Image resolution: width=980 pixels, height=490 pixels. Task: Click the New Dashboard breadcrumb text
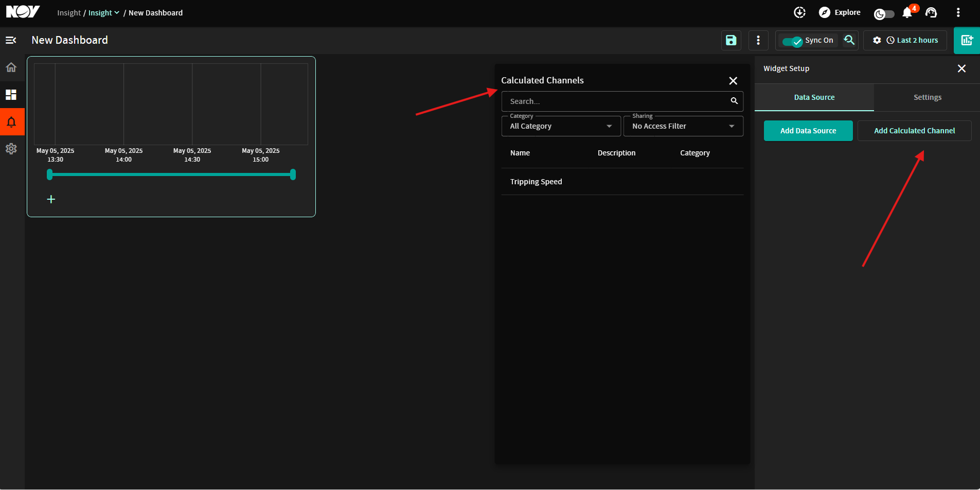click(155, 13)
